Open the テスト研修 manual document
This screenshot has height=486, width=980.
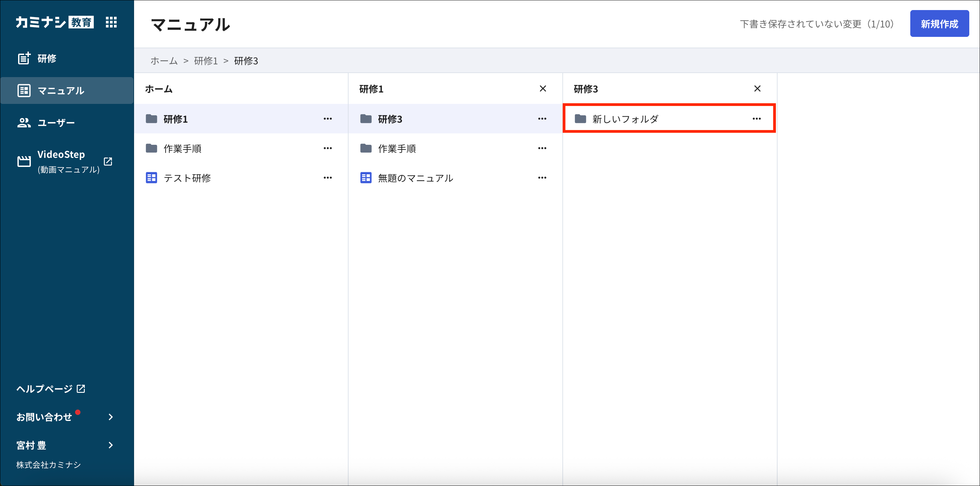tap(241, 178)
